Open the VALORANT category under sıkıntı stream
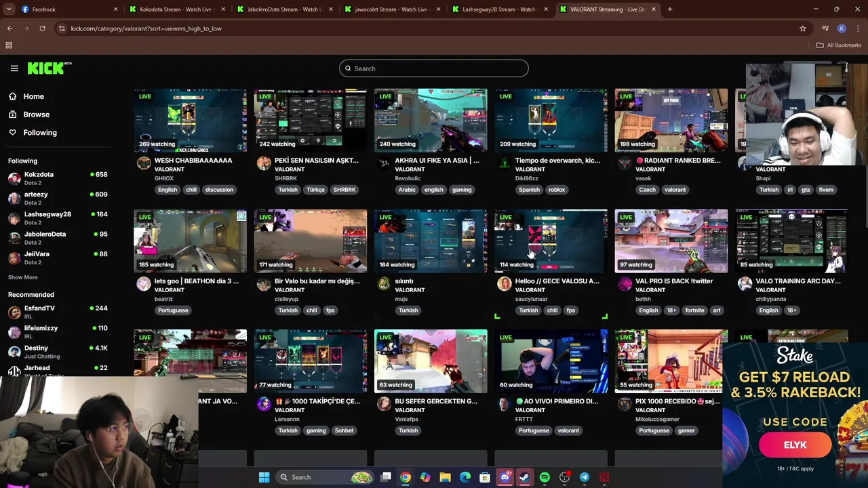868x488 pixels. coord(410,290)
